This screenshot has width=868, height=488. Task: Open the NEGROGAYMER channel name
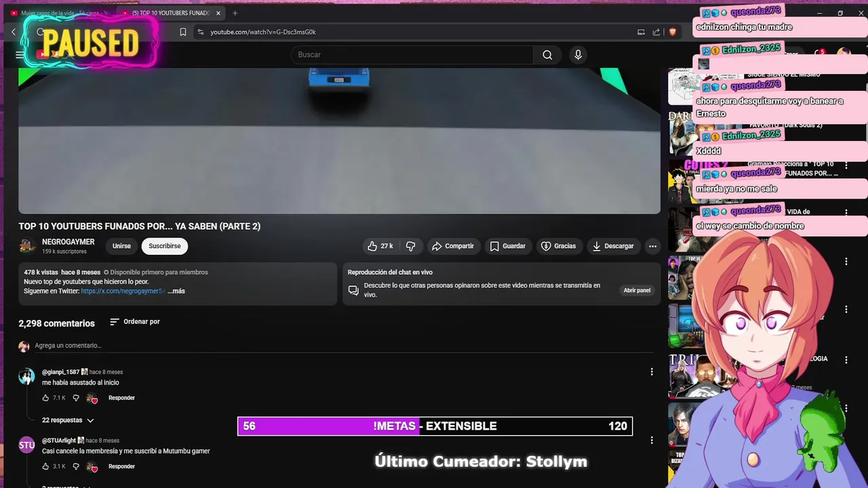[x=68, y=242]
